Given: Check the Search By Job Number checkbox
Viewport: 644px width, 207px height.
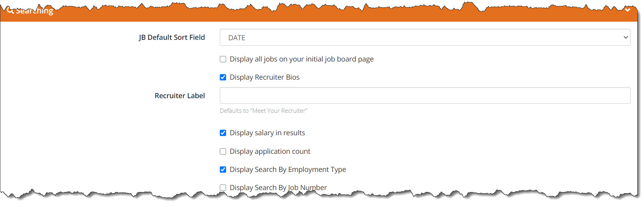Looking at the screenshot, I should coord(223,188).
